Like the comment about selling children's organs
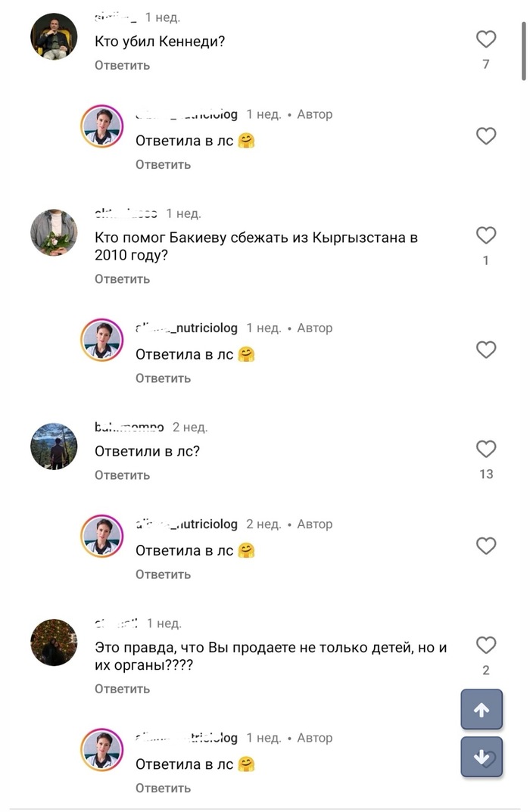The width and height of the screenshot is (530, 812). pyautogui.click(x=485, y=646)
